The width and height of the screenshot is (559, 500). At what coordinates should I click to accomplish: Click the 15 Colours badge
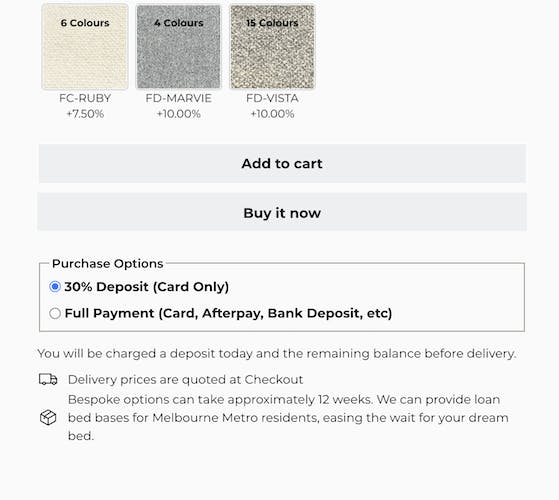click(x=272, y=23)
